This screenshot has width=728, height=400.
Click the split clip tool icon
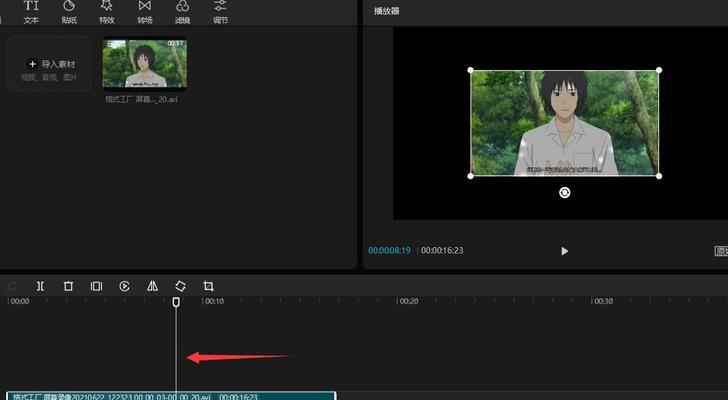click(x=40, y=286)
